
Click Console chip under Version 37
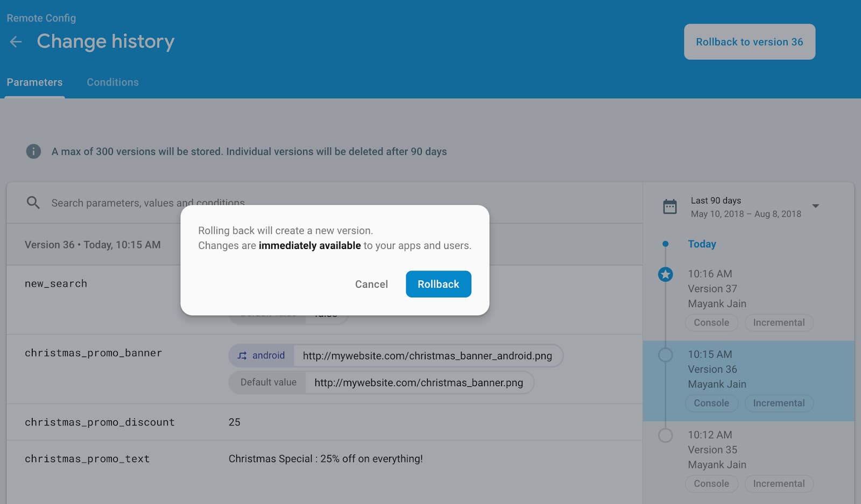click(x=711, y=323)
